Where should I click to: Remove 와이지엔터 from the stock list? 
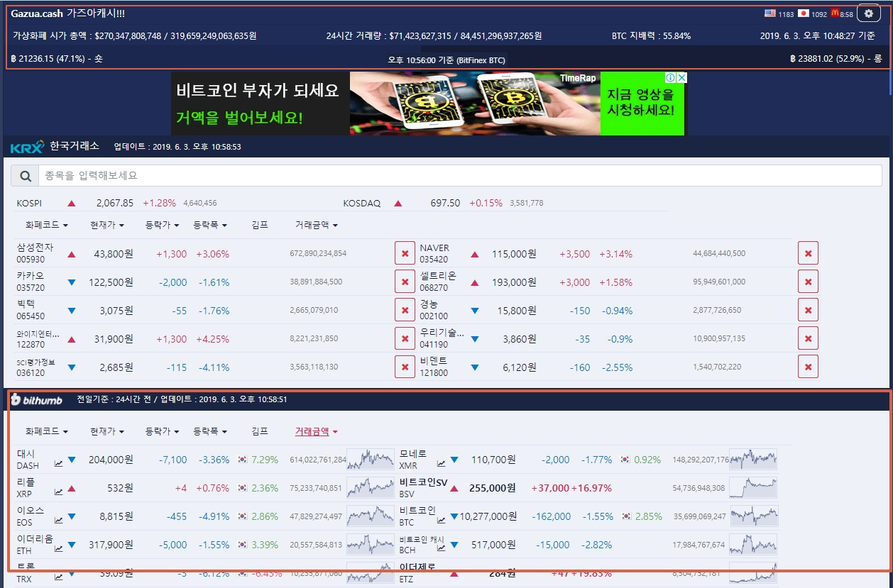click(x=405, y=338)
